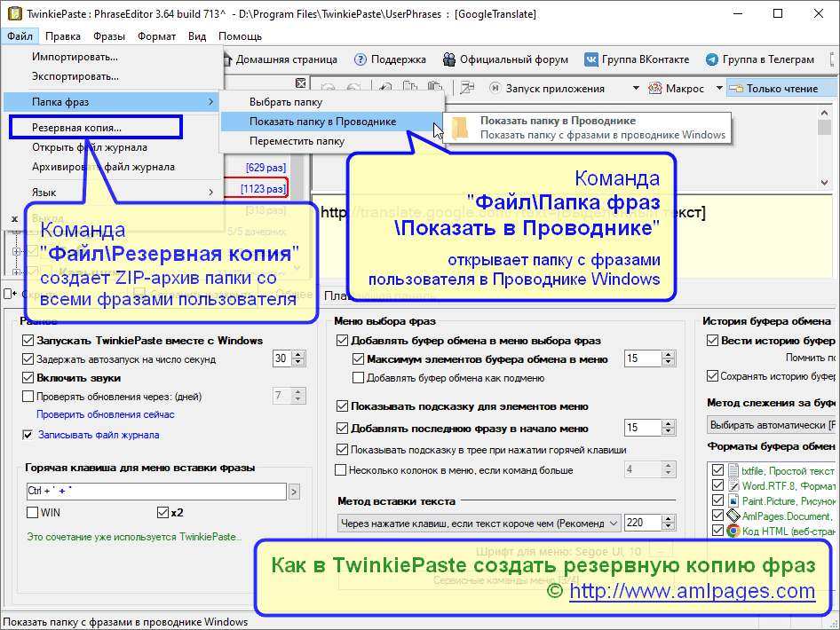Click the AmlPages.Document format icon
This screenshot has height=630, width=840.
[733, 516]
